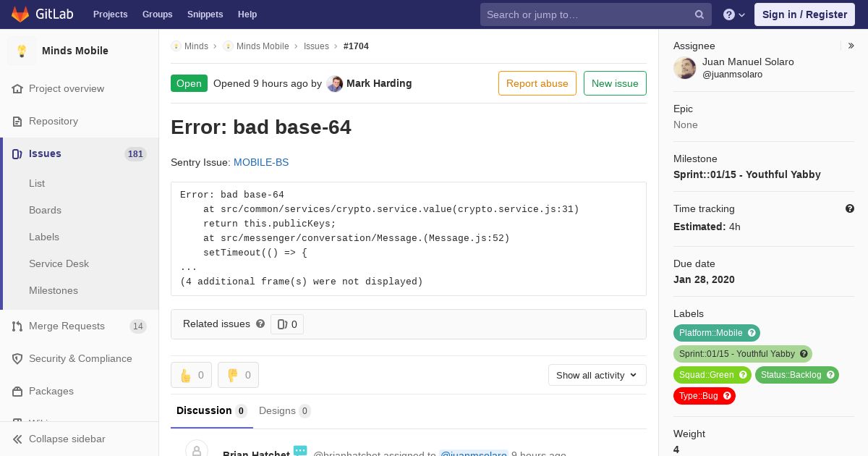Screen dimensions: 868x456
Task: Click the Minds breadcrumb link
Action: click(196, 46)
